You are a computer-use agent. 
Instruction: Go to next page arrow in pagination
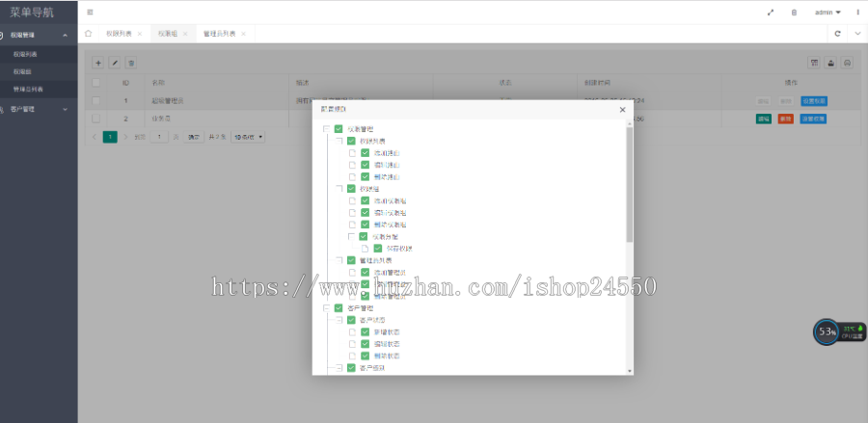pos(125,137)
